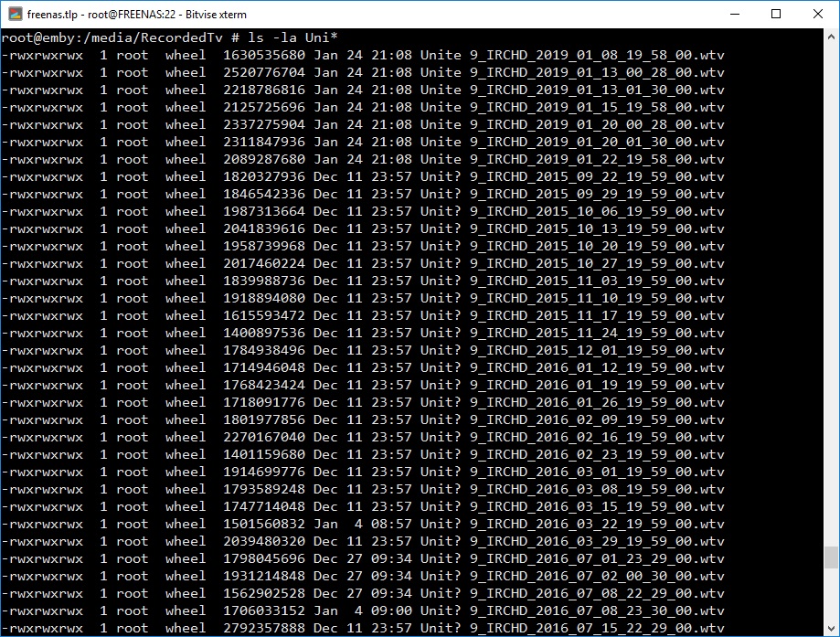Click file name ending 2016_02_09_19_59_00.wtv
This screenshot has width=840, height=637.
pos(572,419)
